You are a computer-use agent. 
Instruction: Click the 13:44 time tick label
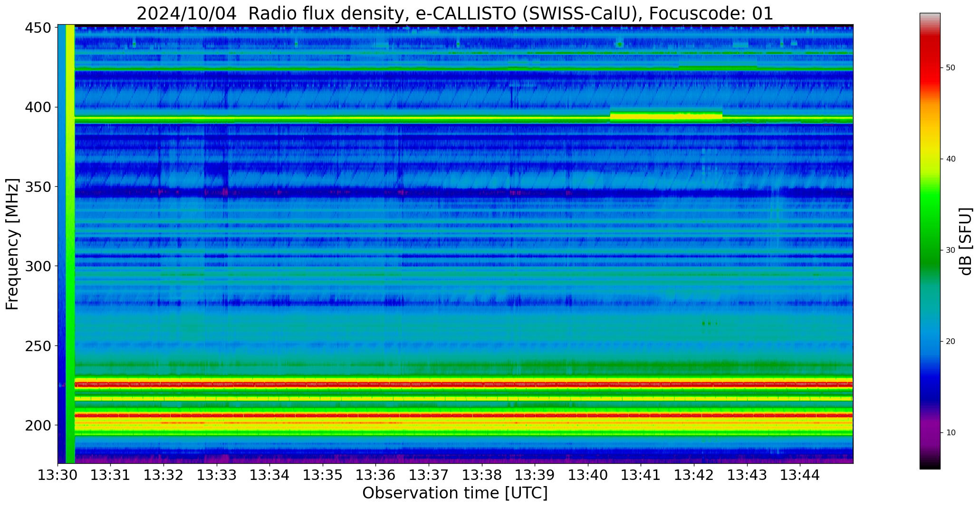[x=800, y=475]
